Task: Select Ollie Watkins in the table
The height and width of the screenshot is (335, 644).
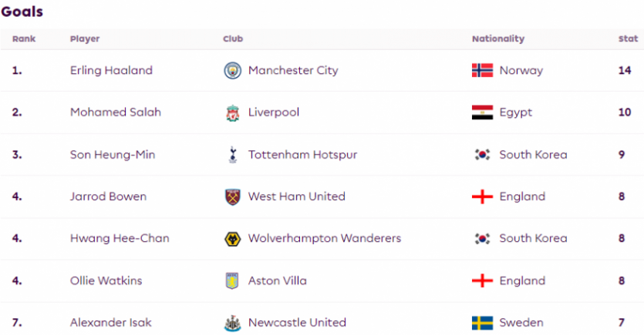Action: coord(106,280)
